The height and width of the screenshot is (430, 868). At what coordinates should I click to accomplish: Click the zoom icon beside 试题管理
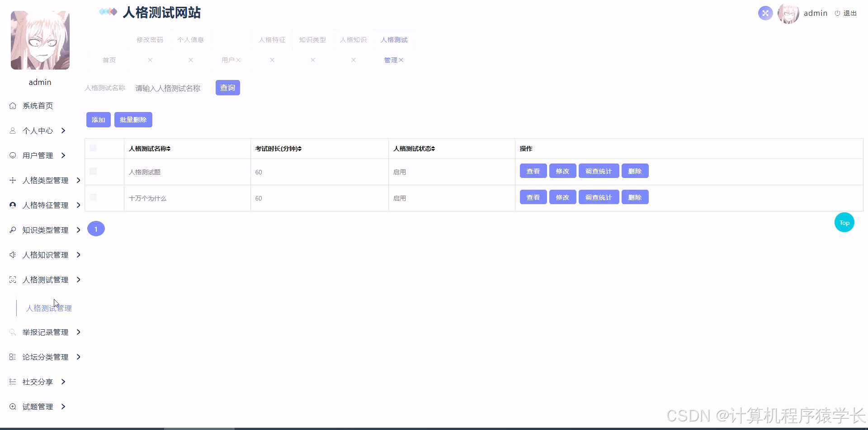[13, 407]
